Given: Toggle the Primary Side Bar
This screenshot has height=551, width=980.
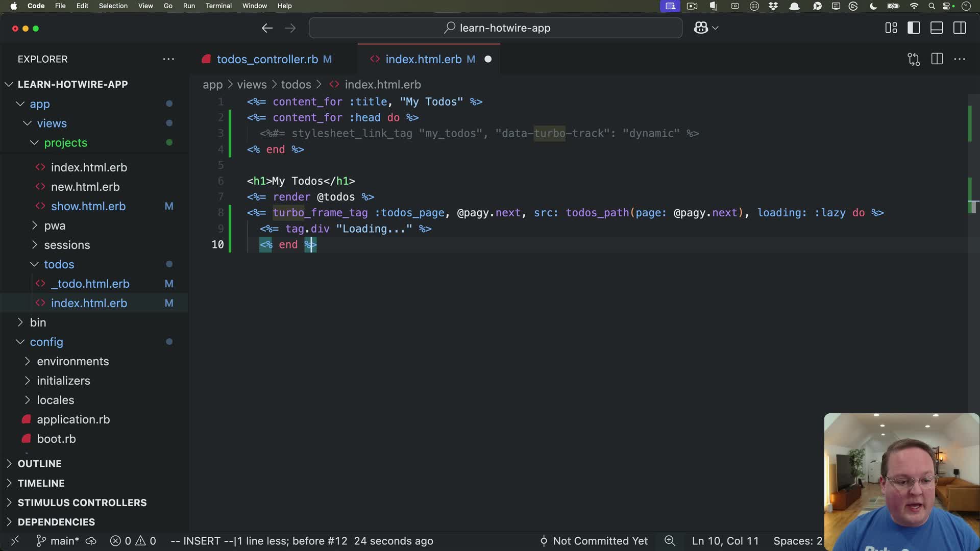Looking at the screenshot, I should (x=914, y=28).
